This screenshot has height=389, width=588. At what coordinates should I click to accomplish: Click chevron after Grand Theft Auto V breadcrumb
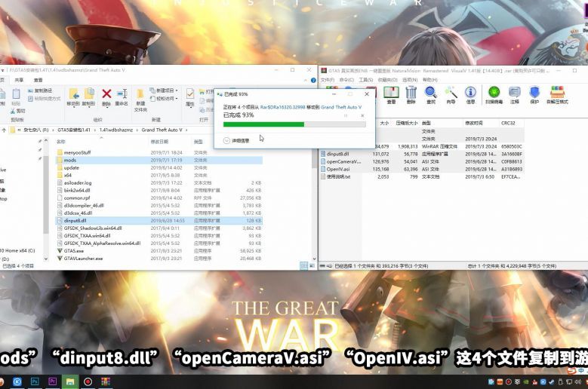click(x=186, y=130)
